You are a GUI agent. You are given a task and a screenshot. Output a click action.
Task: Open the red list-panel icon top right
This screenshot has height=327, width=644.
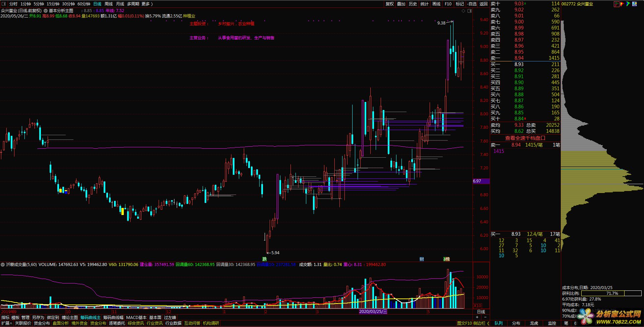point(617,4)
